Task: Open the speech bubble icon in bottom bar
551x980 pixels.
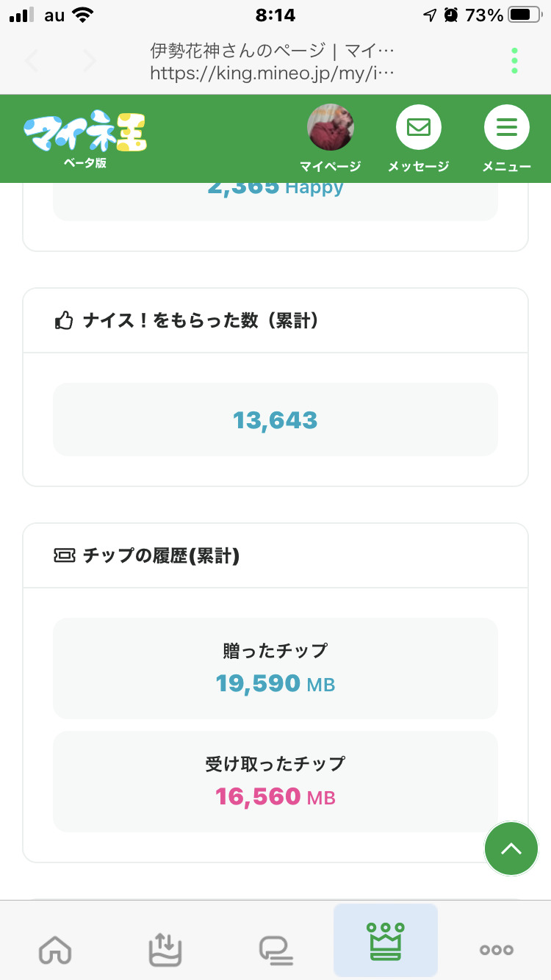Action: click(275, 949)
